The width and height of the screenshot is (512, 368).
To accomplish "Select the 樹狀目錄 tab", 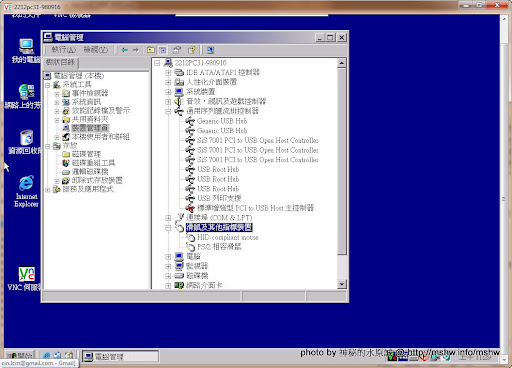I will tap(61, 62).
